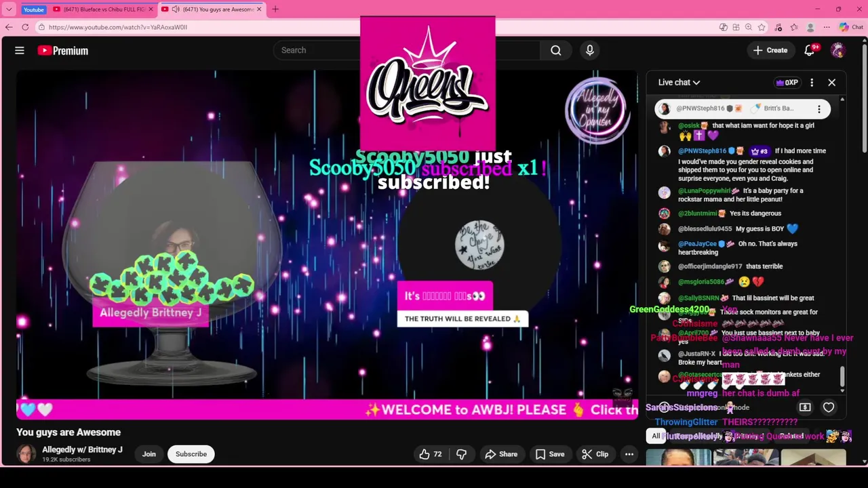Open a new browser tab
The image size is (868, 488).
[275, 9]
